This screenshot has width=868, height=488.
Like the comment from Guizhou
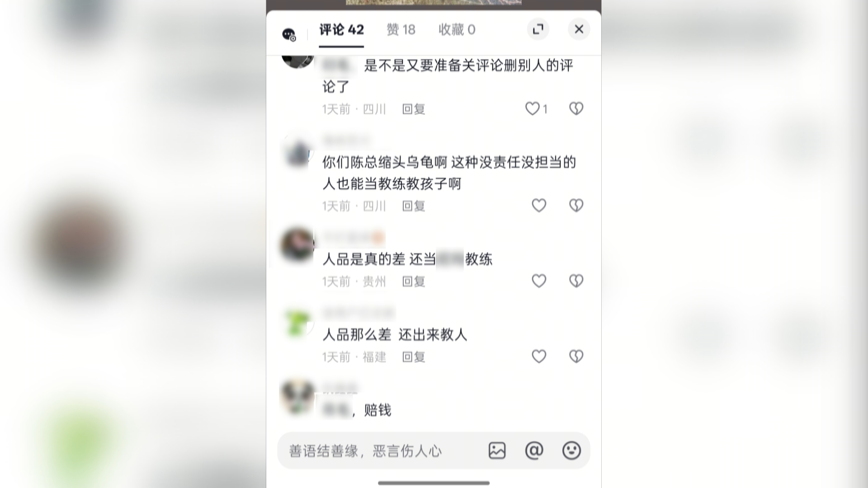[x=538, y=281]
